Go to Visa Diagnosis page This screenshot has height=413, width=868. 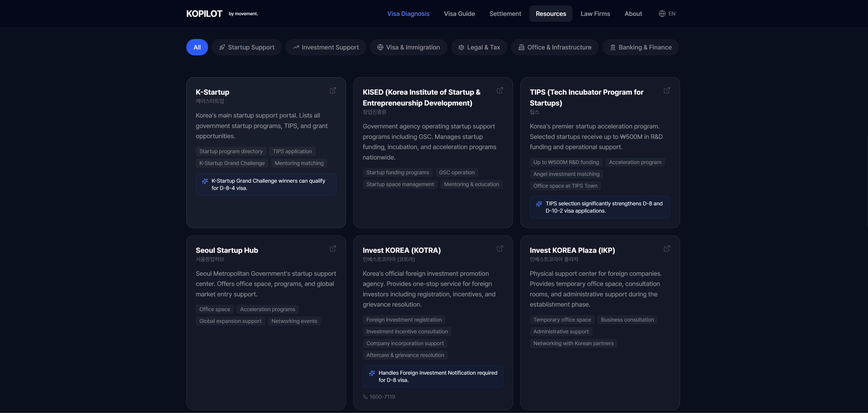(408, 14)
